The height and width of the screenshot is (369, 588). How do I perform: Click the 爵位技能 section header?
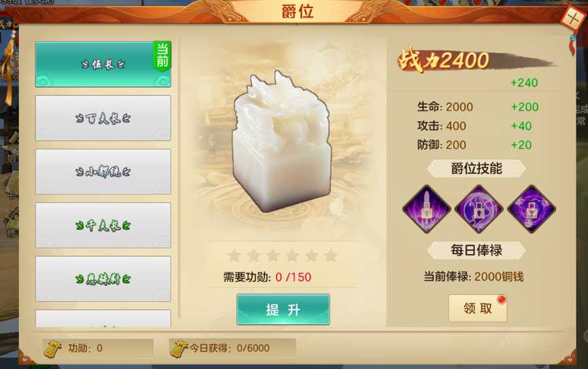(477, 169)
